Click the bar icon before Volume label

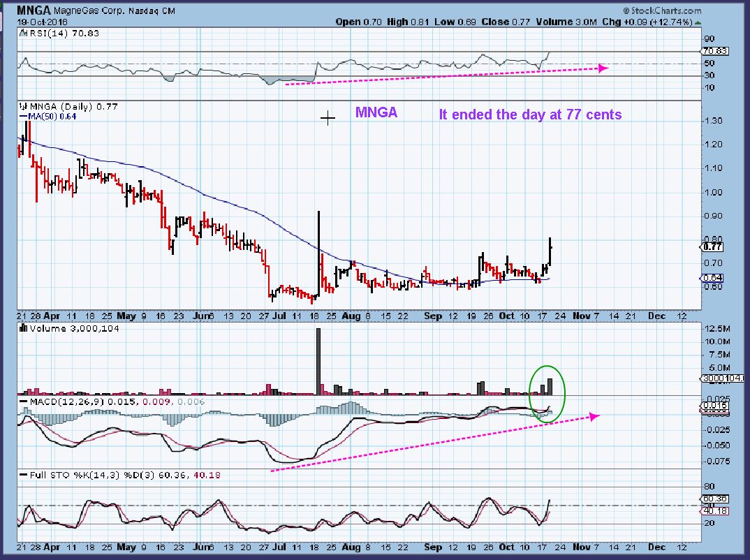tap(23, 328)
